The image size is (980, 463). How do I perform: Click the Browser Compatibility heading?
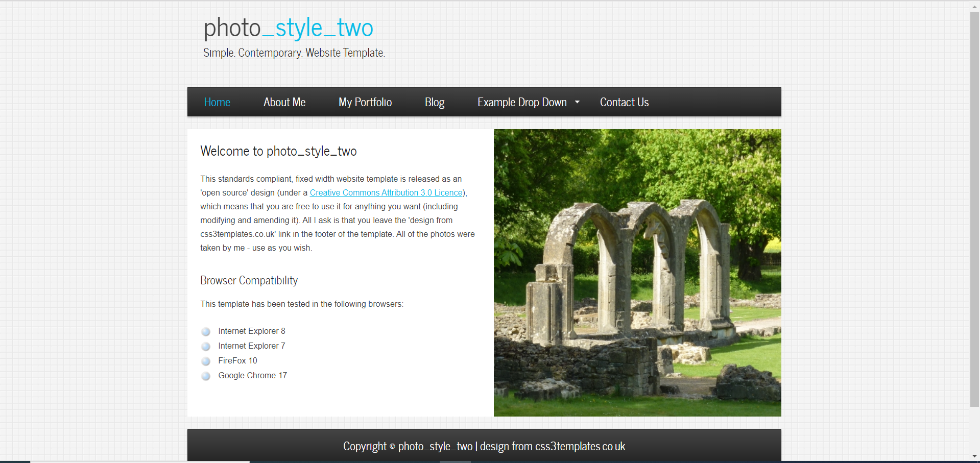249,280
